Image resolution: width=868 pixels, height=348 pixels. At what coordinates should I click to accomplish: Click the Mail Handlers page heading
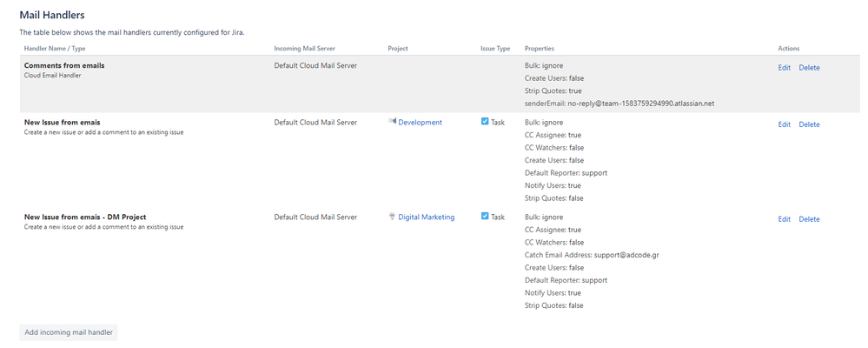[57, 15]
